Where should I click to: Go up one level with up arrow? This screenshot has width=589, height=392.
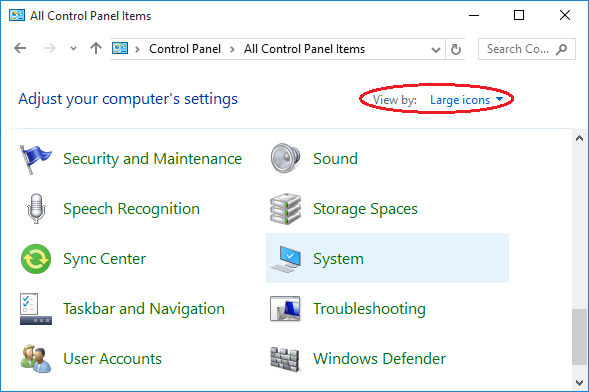click(96, 48)
